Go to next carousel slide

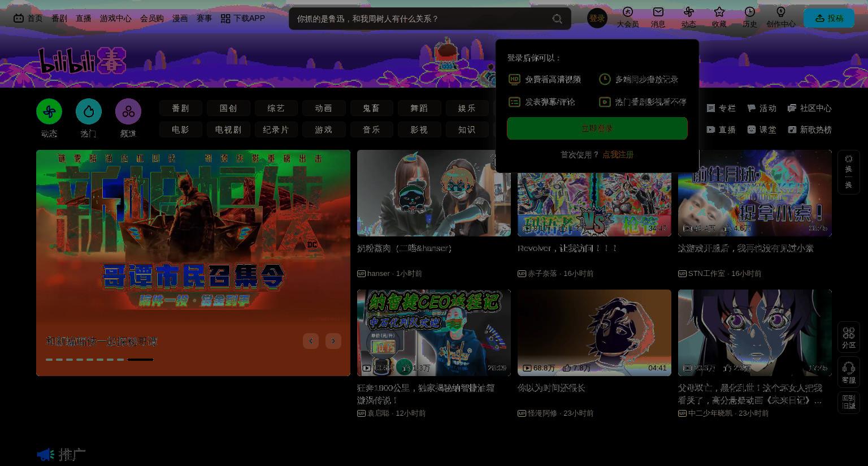click(333, 341)
